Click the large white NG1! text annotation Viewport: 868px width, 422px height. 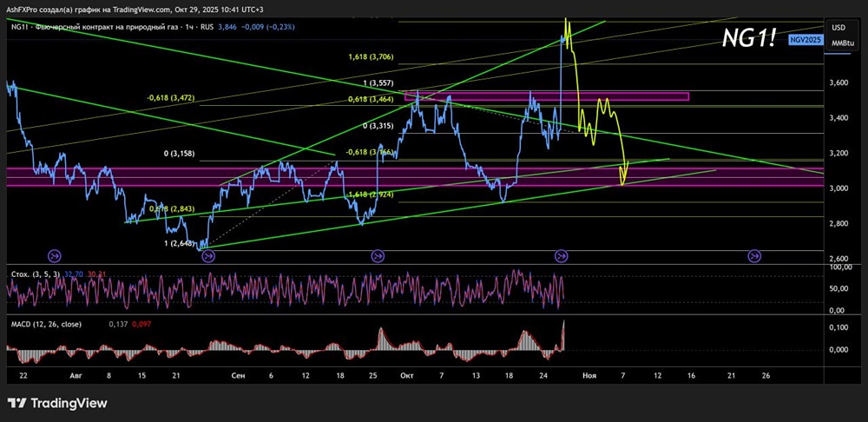click(749, 37)
